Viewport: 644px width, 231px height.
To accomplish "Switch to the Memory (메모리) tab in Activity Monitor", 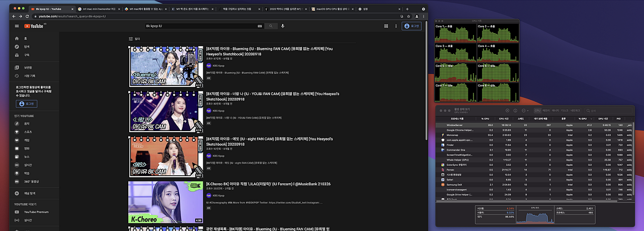I will click(546, 110).
